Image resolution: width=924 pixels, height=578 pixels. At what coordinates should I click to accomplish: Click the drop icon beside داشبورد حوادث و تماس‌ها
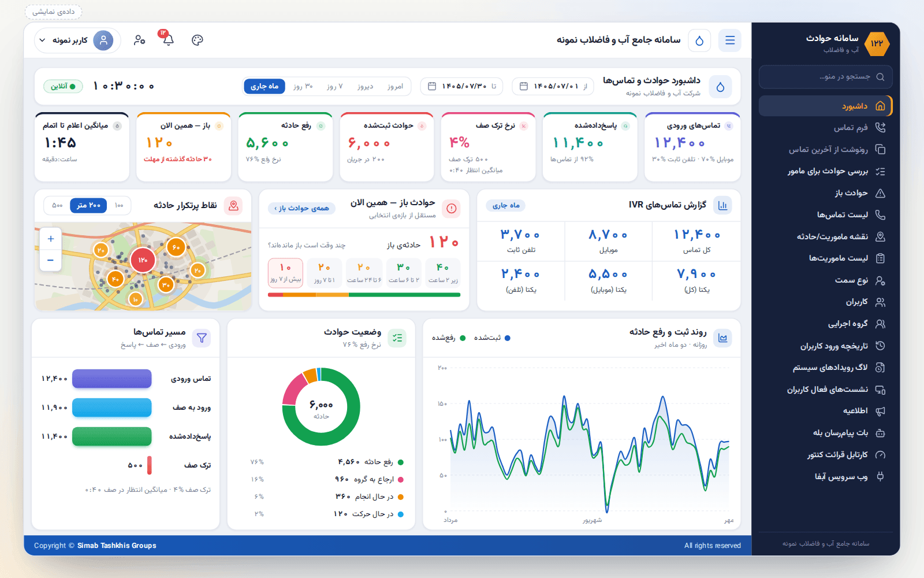720,87
